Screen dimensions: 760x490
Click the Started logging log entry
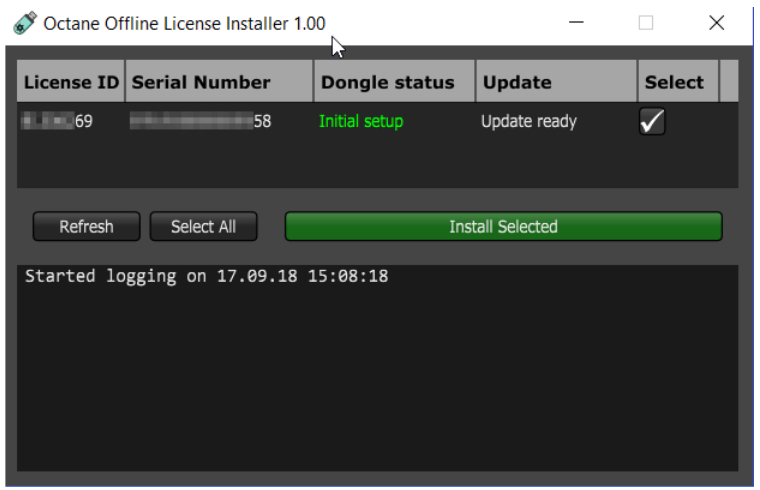[206, 276]
